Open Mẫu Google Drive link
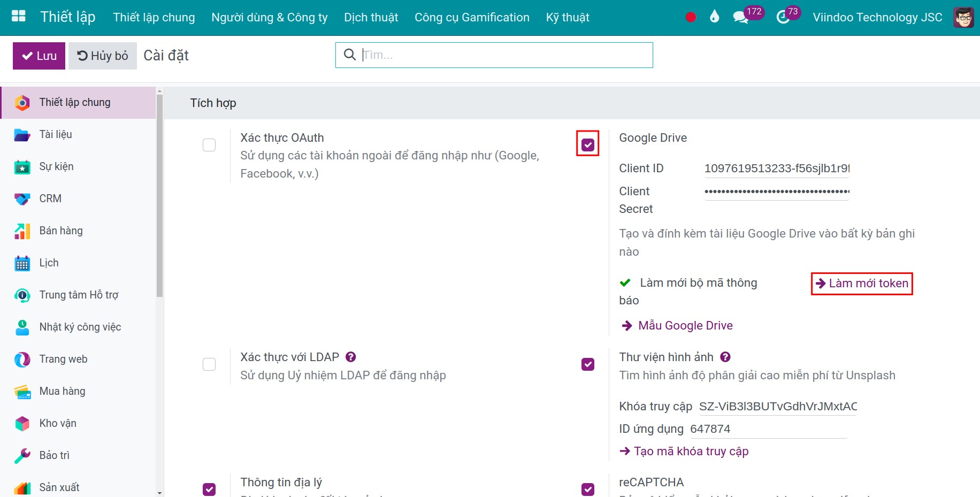Screen dimensions: 980x497 pos(677,325)
